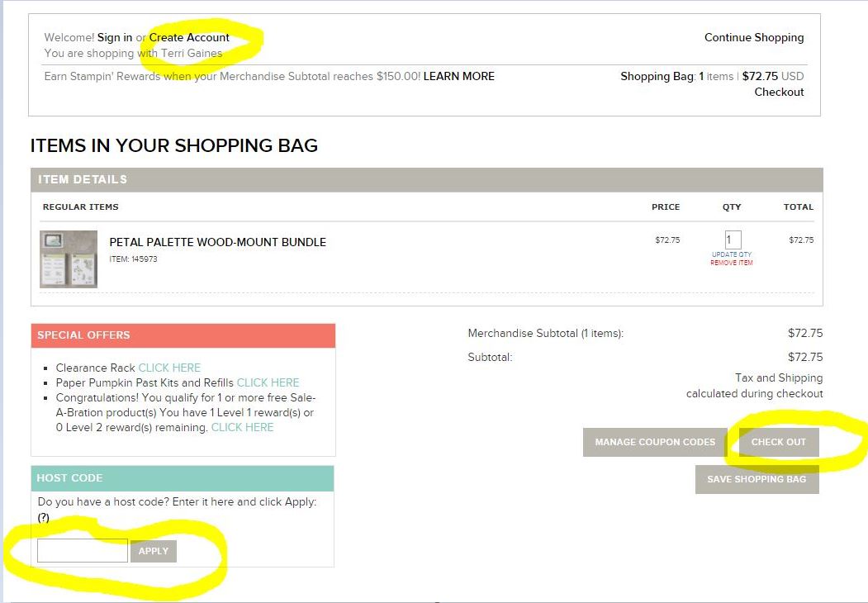The height and width of the screenshot is (603, 868).
Task: Click Continue Shopping at top right
Action: (753, 37)
